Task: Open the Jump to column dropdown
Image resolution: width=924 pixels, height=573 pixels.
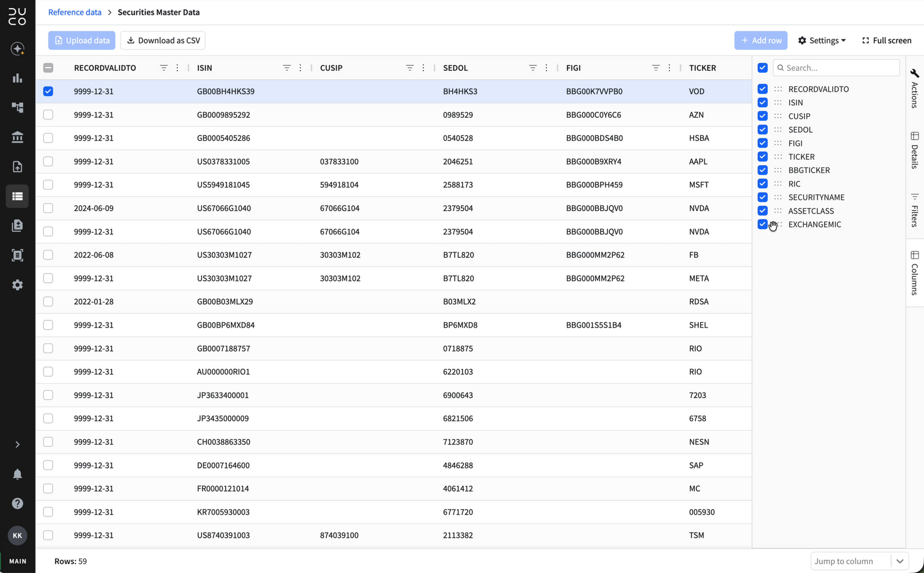Action: [859, 561]
